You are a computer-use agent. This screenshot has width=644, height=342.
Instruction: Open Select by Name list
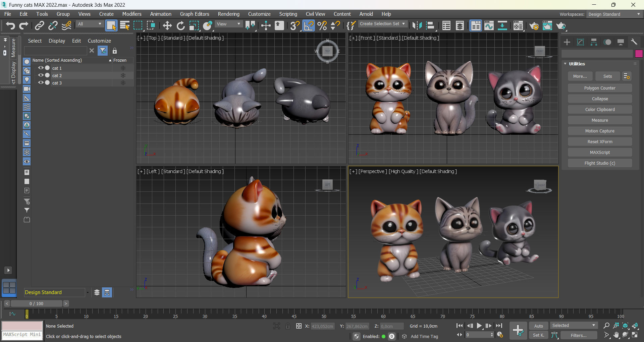click(125, 25)
